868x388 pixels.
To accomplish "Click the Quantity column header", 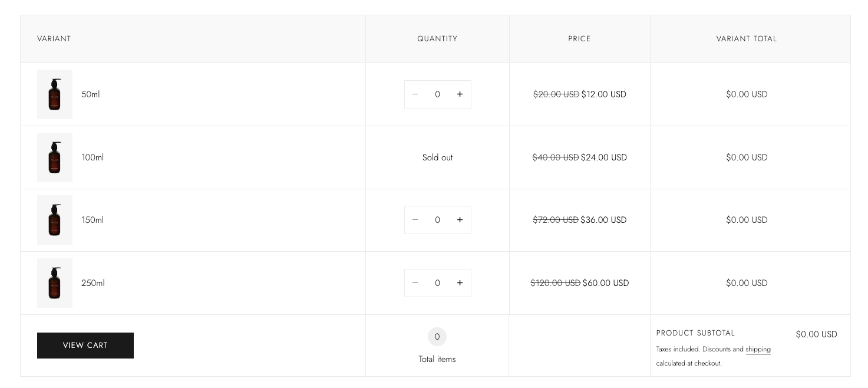I will [437, 39].
